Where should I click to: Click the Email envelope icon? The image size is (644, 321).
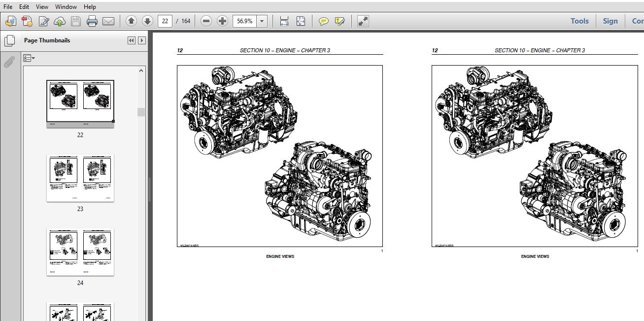(x=108, y=21)
